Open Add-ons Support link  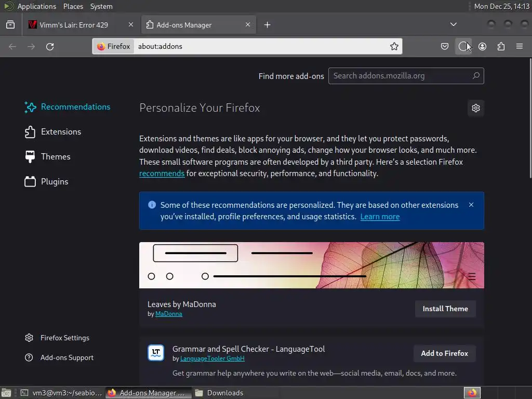click(x=59, y=357)
